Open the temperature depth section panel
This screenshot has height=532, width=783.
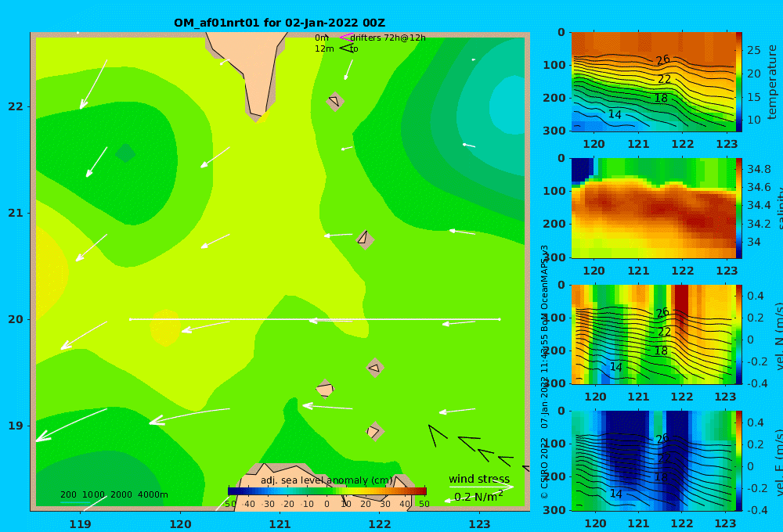click(x=653, y=82)
